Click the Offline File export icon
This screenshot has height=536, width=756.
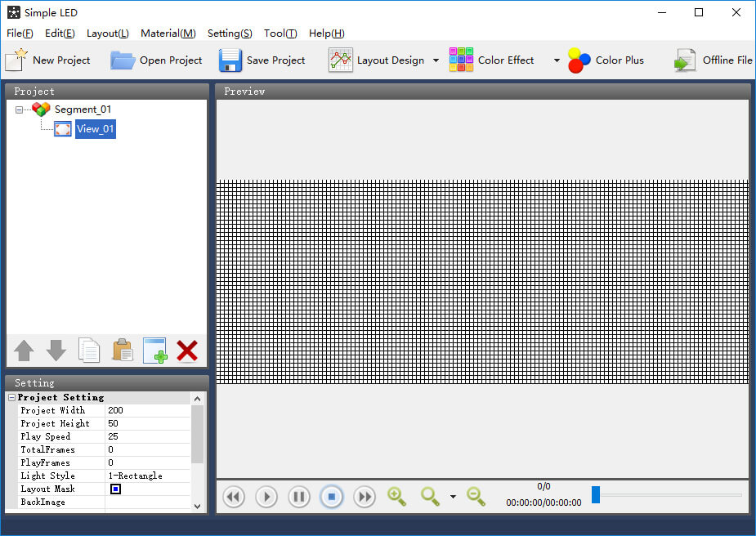point(685,60)
